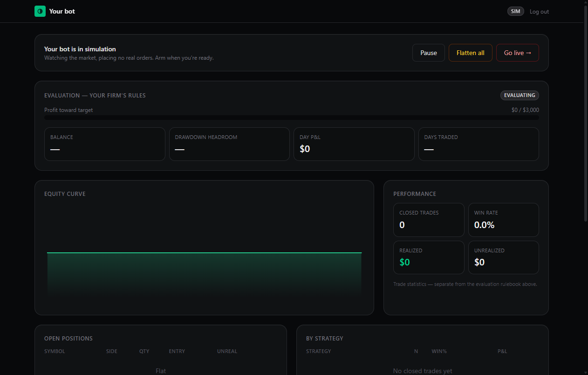This screenshot has height=375, width=588.
Task: Click the Equity Curve panel title
Action: point(65,194)
